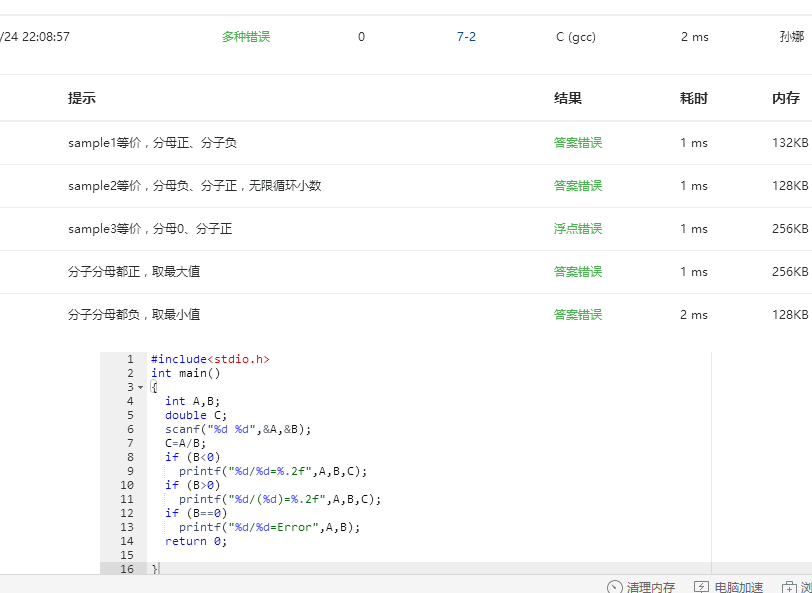Click the 电脑加速 lightning icon
The image size is (812, 593).
coord(702,587)
